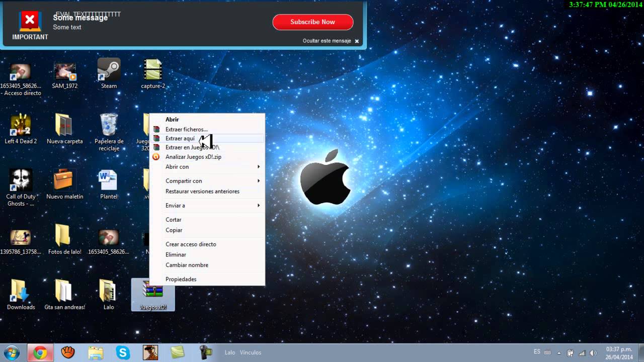Image resolution: width=644 pixels, height=362 pixels.
Task: Choose Eliminar in the context menu
Action: pos(207,255)
